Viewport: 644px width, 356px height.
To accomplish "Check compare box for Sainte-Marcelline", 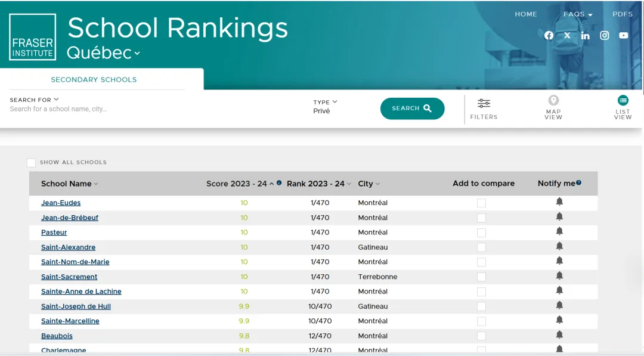I will tap(481, 321).
